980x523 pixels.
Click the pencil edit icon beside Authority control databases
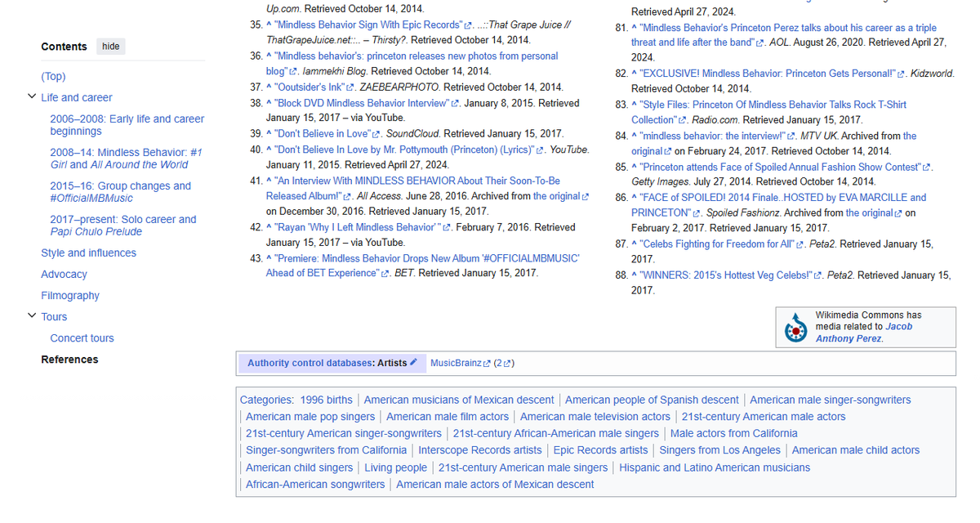pyautogui.click(x=414, y=362)
